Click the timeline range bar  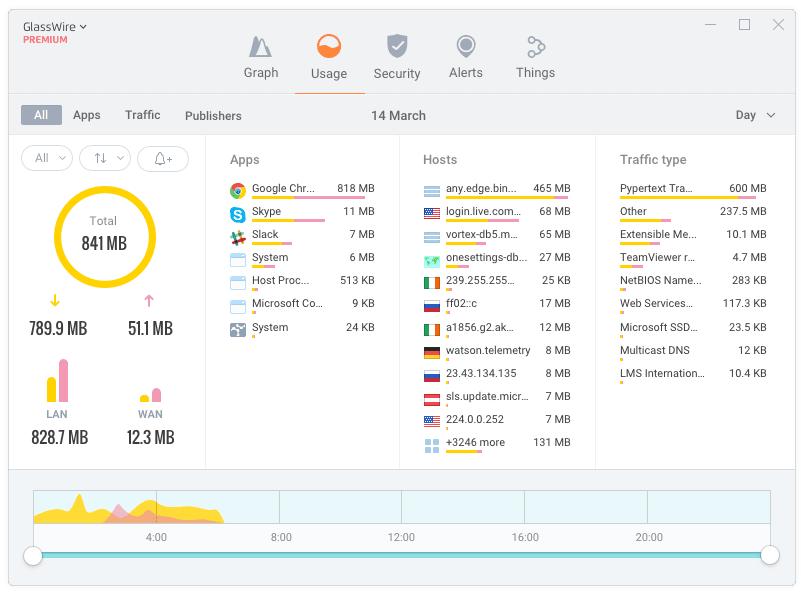pos(401,555)
